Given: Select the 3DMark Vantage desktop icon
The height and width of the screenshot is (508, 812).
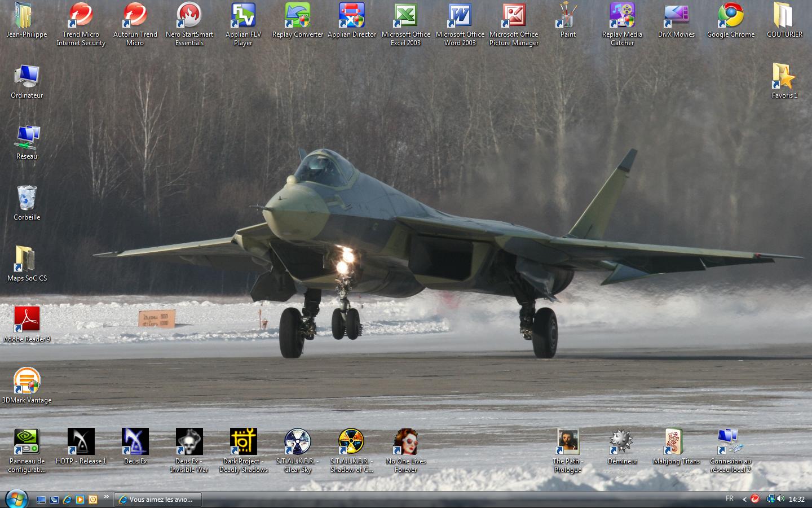Looking at the screenshot, I should [x=27, y=381].
